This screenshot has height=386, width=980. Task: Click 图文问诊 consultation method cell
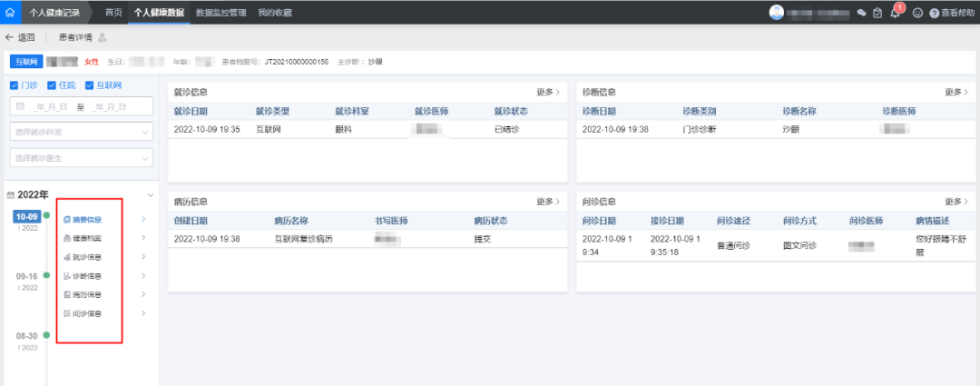[x=799, y=246]
